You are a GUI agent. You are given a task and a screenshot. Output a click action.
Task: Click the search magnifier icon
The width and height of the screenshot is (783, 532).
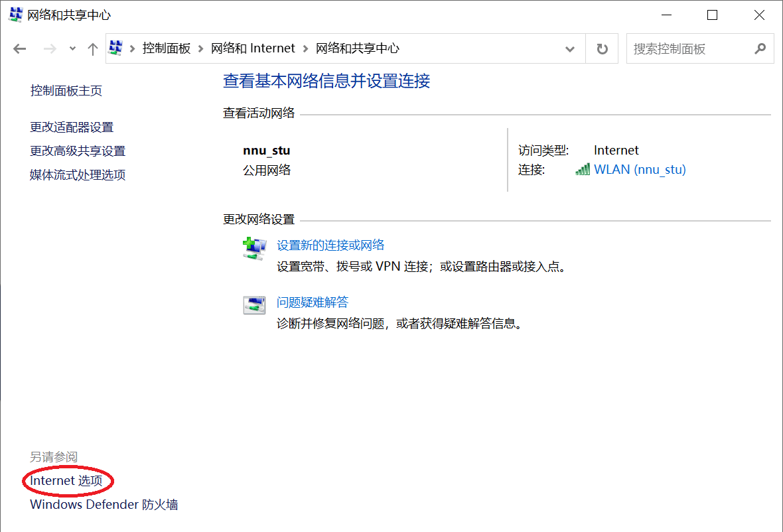pyautogui.click(x=760, y=48)
